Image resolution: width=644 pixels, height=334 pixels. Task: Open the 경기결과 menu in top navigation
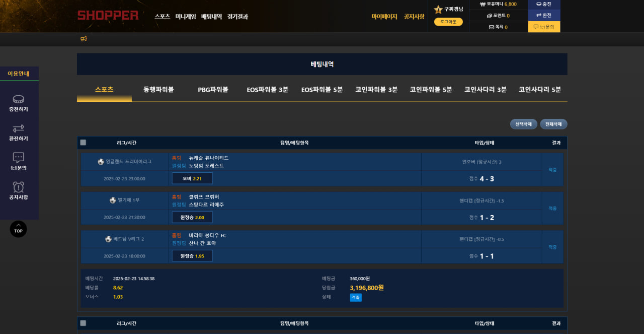[x=237, y=17]
